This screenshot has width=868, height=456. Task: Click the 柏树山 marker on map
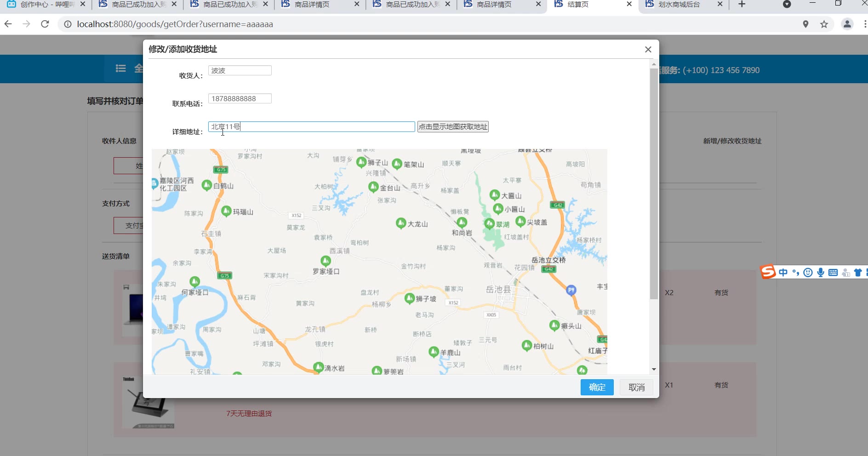pyautogui.click(x=527, y=345)
